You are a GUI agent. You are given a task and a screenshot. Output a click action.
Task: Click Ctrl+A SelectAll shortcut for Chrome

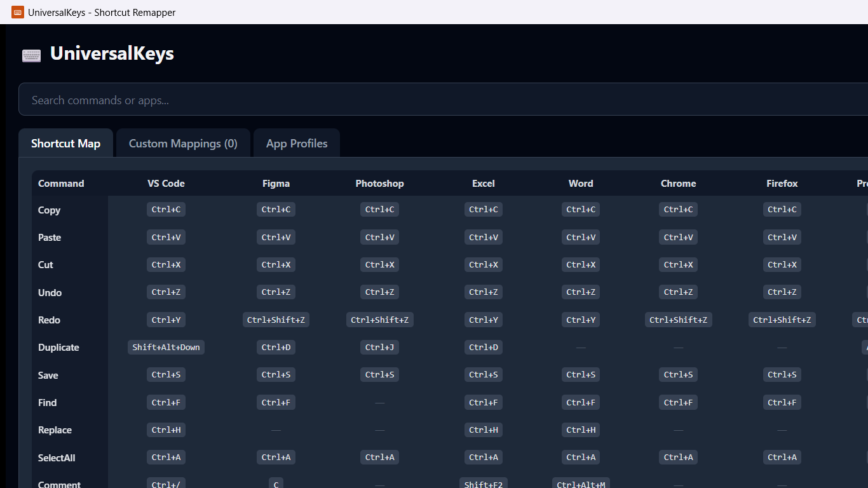[x=678, y=457]
